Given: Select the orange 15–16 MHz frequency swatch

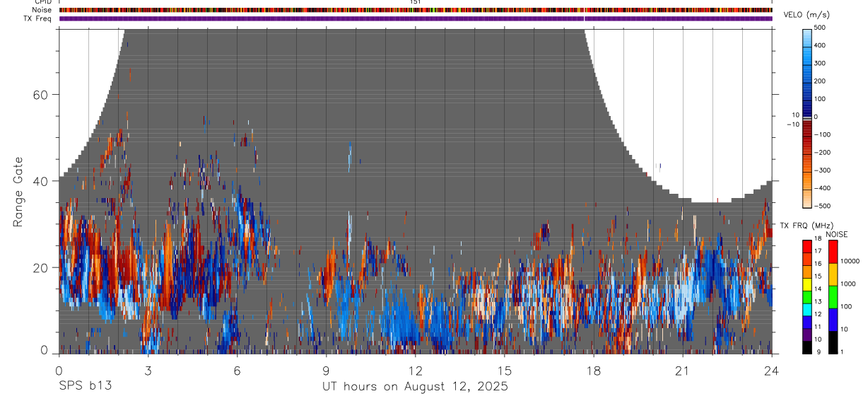Looking at the screenshot, I should 807,272.
